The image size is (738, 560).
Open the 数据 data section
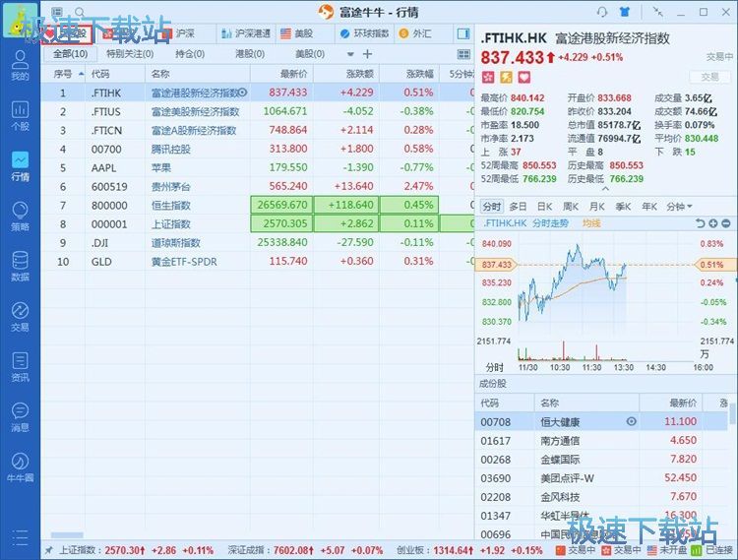[20, 267]
